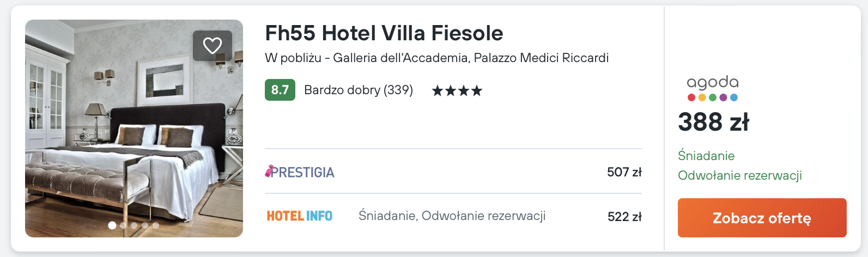Click the four-star hotel rating icons
This screenshot has height=257, width=868.
pos(457,90)
